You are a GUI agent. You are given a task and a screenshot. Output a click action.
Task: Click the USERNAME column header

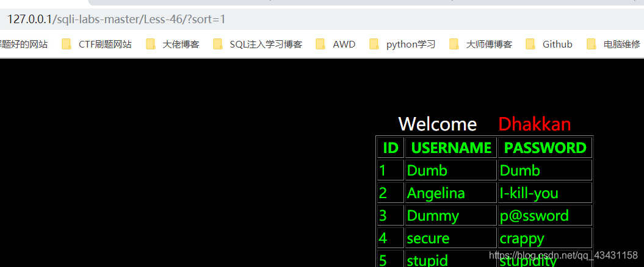pos(451,148)
